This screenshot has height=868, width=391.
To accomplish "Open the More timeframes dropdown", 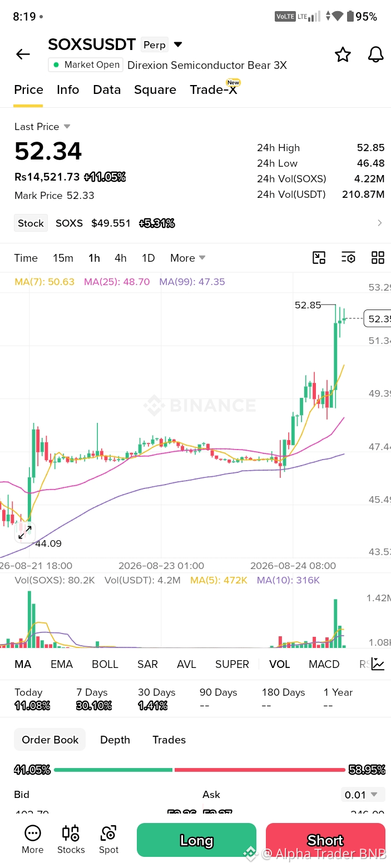I will pos(188,258).
